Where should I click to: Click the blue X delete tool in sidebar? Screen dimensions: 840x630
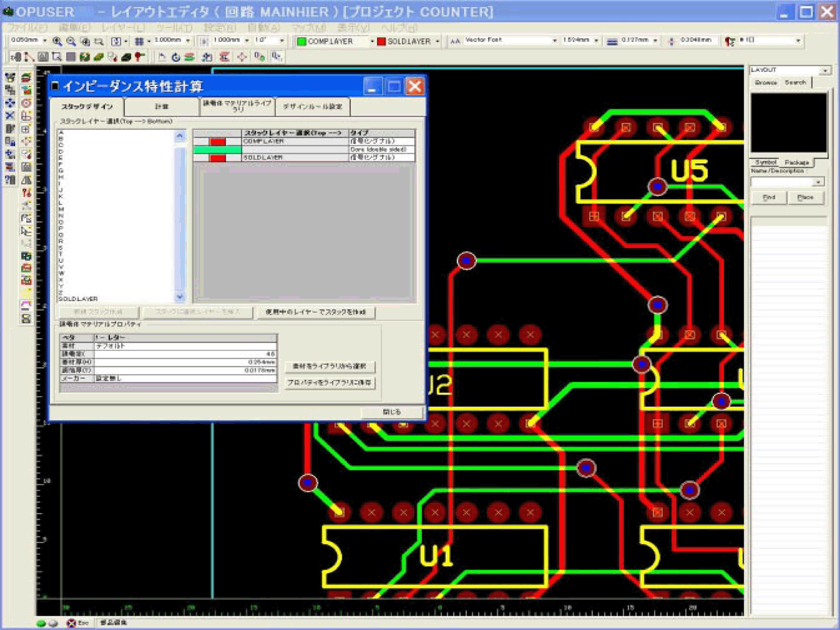point(10,115)
